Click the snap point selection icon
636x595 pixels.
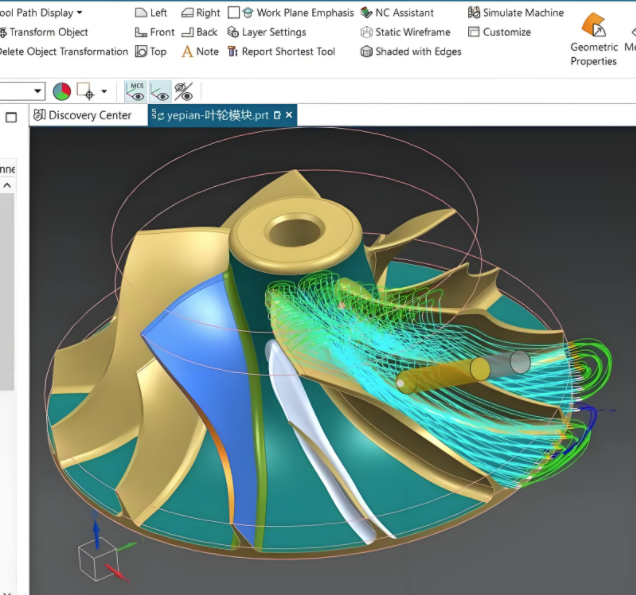coord(86,91)
